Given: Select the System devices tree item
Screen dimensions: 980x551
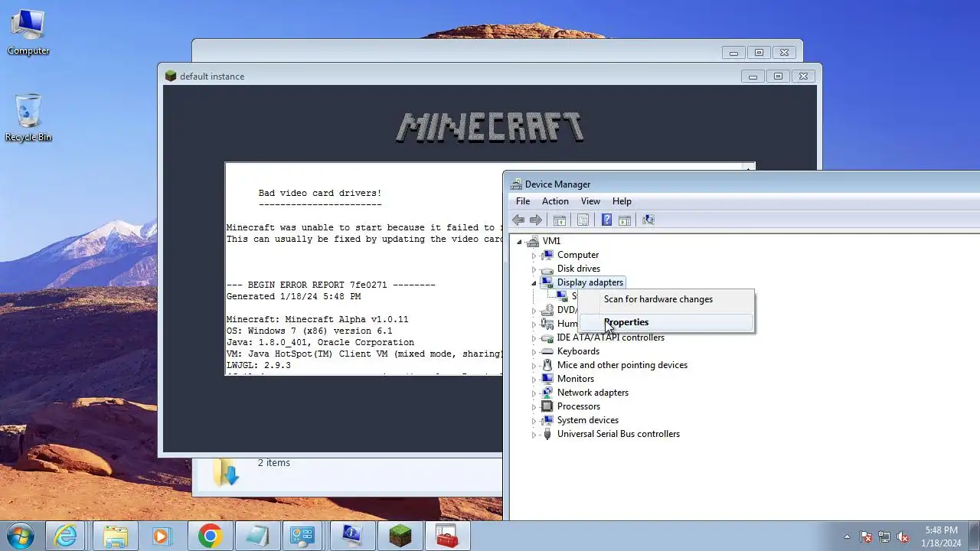Looking at the screenshot, I should coord(587,420).
